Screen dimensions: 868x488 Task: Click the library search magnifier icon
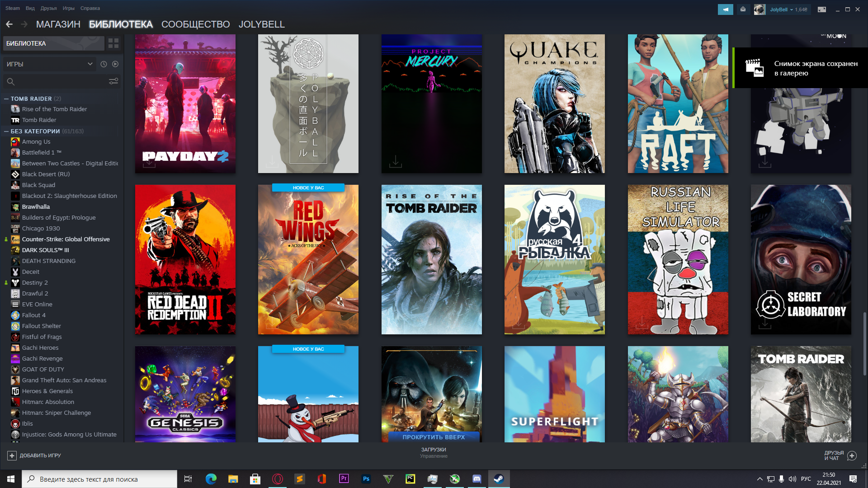pos(11,81)
